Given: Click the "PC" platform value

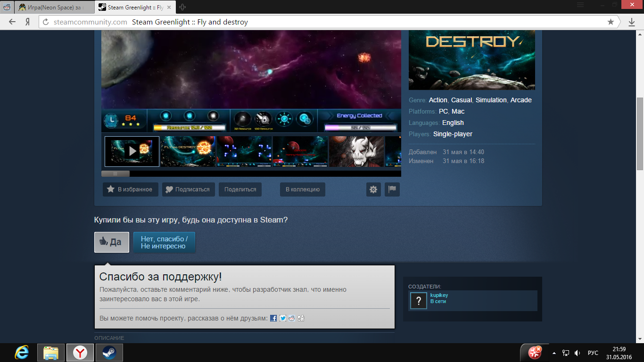Looking at the screenshot, I should (443, 111).
